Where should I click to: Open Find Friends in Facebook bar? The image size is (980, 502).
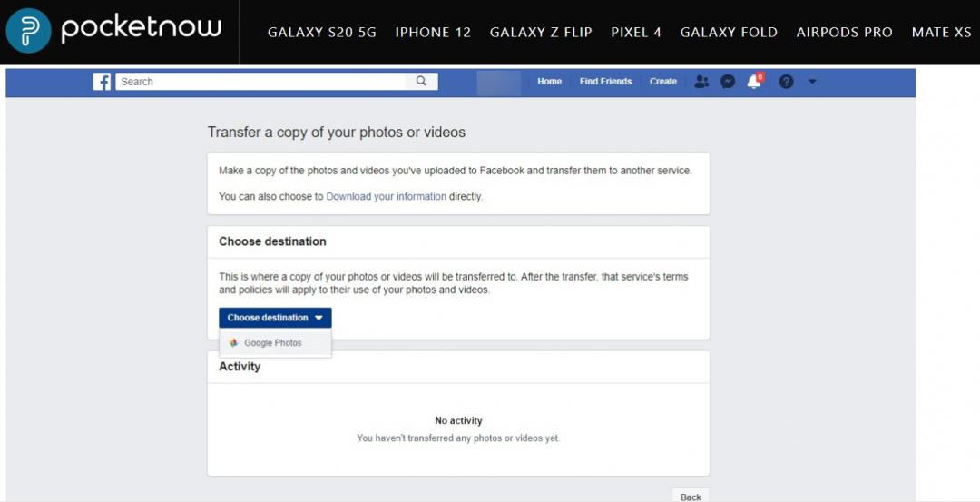coord(605,82)
